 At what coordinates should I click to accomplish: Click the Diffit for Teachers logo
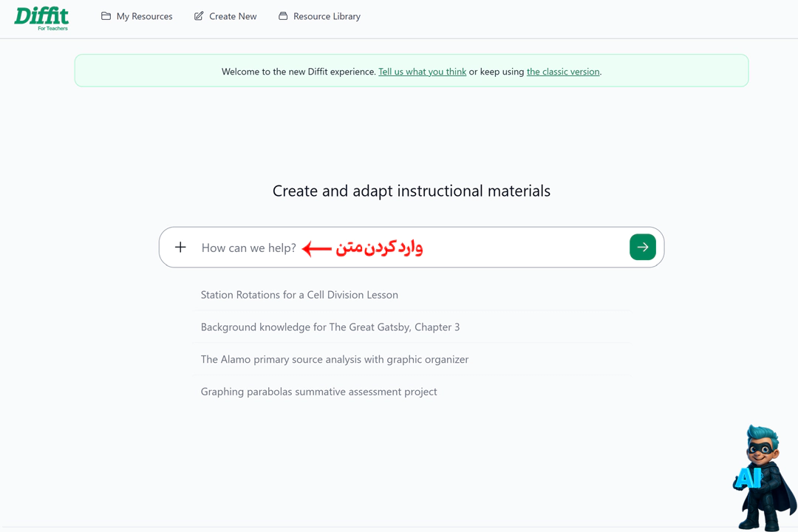point(41,18)
